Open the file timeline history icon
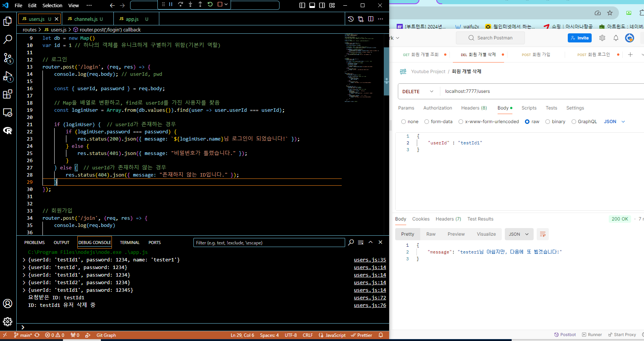The height and width of the screenshot is (341, 644). 351,19
